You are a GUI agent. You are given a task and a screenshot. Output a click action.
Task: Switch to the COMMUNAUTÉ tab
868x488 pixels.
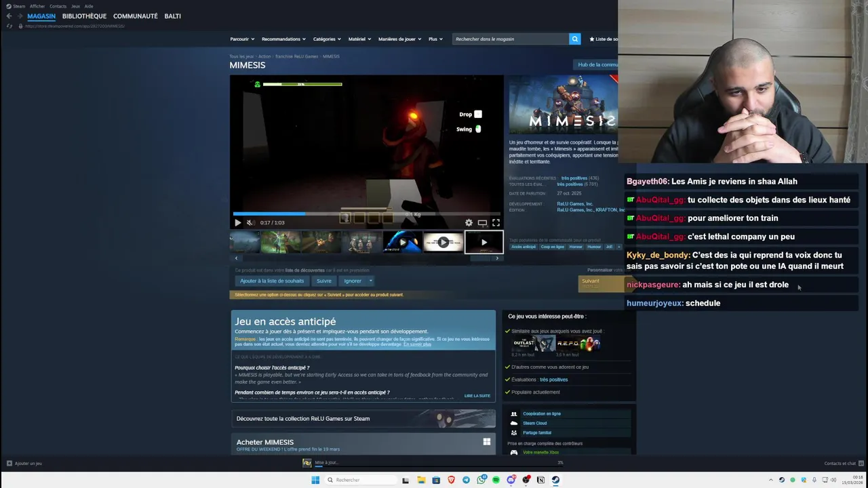(x=136, y=16)
